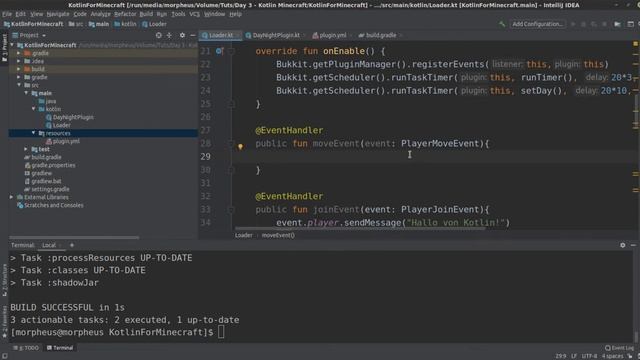
Task: Expand the .gradle folder
Action: 19,53
